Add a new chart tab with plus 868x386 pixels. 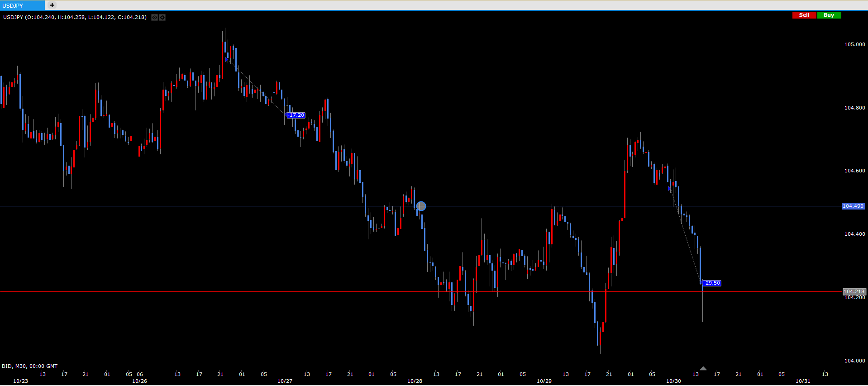pos(52,5)
